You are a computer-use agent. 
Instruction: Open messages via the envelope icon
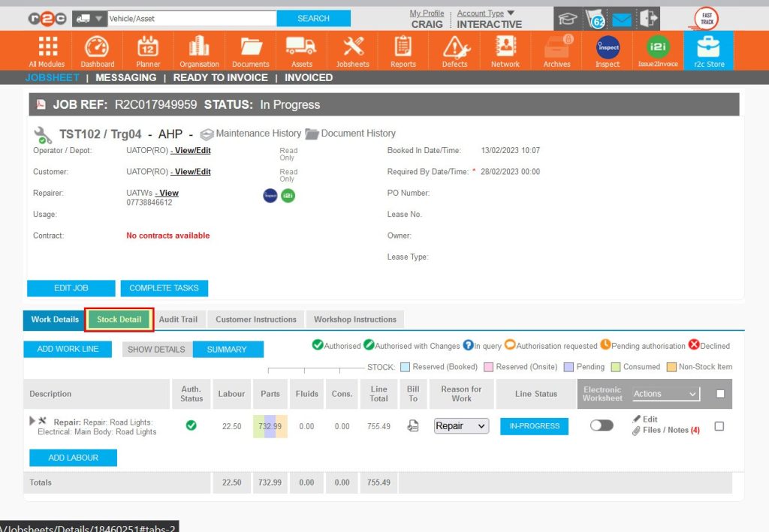click(621, 20)
